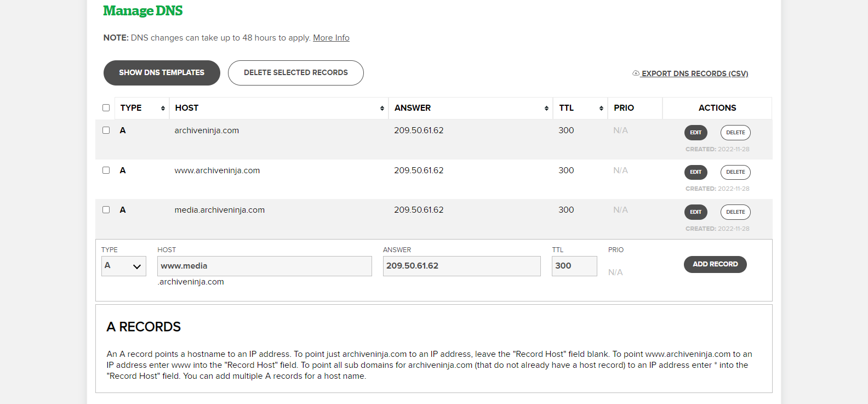This screenshot has height=404, width=868.
Task: Click the host text media.archiveninja.com
Action: tap(219, 210)
